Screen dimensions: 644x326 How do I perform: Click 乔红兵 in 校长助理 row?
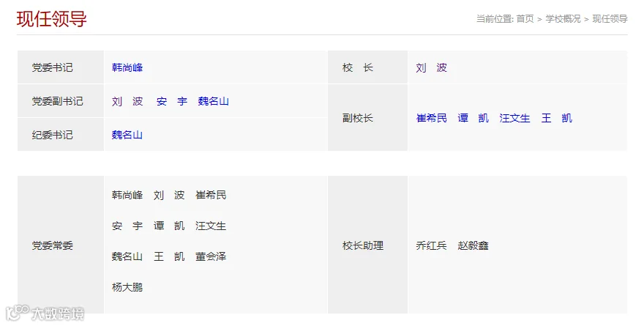431,245
